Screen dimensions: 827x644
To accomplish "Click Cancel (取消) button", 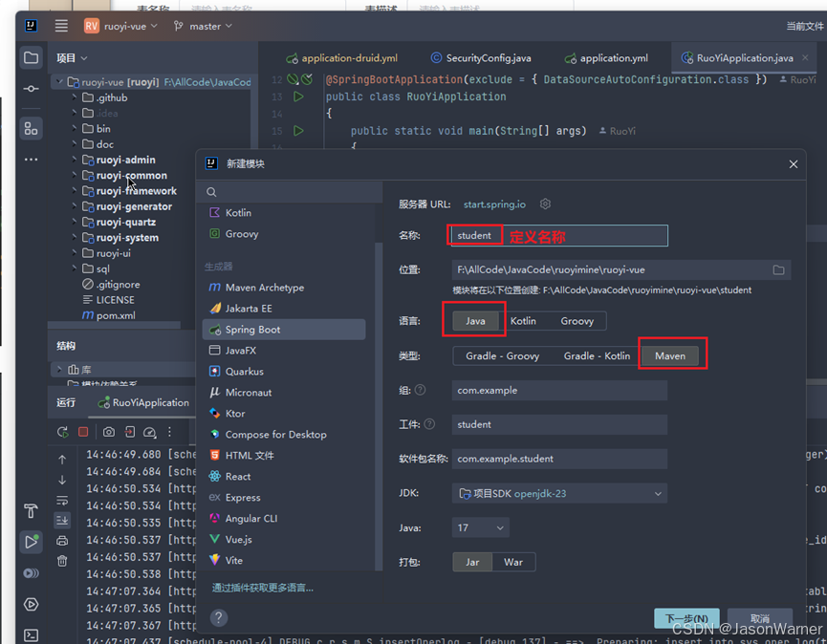I will click(x=759, y=618).
